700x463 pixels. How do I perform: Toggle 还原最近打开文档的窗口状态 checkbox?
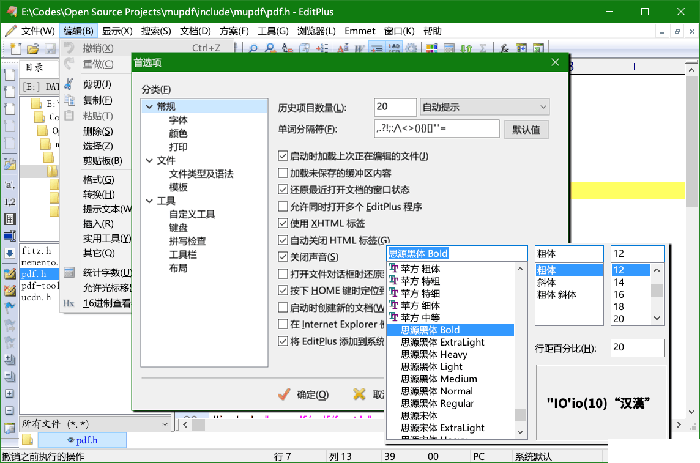point(283,189)
